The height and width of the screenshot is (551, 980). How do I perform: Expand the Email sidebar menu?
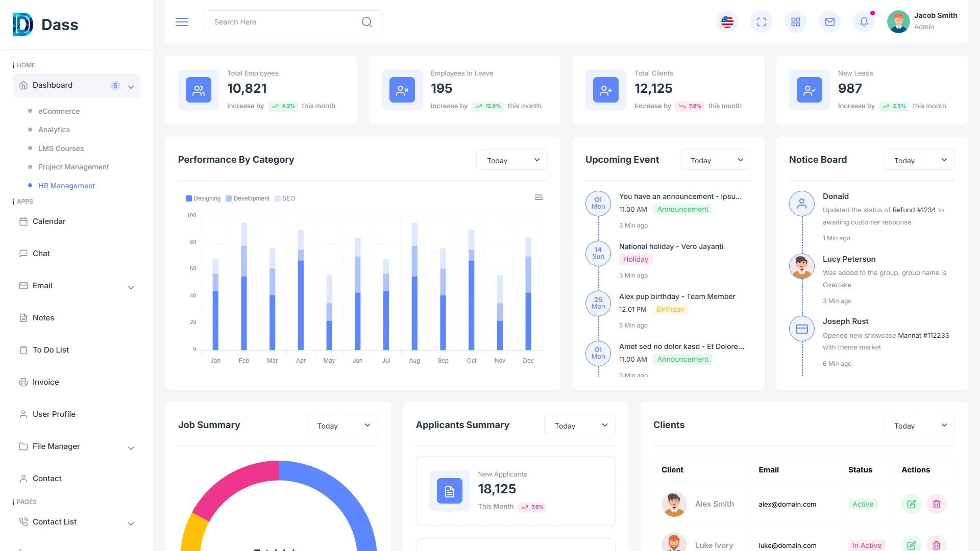[131, 287]
